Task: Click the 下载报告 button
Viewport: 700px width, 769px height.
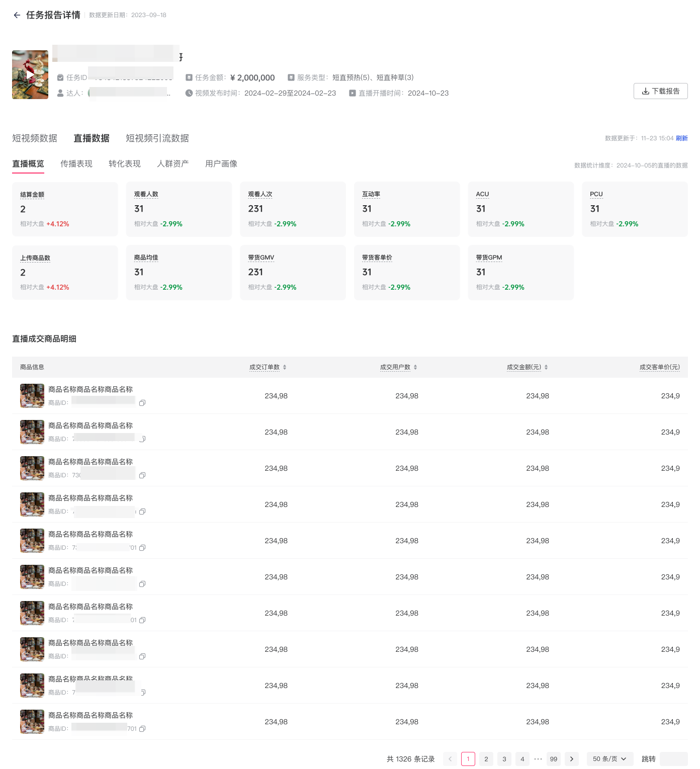Action: click(660, 91)
